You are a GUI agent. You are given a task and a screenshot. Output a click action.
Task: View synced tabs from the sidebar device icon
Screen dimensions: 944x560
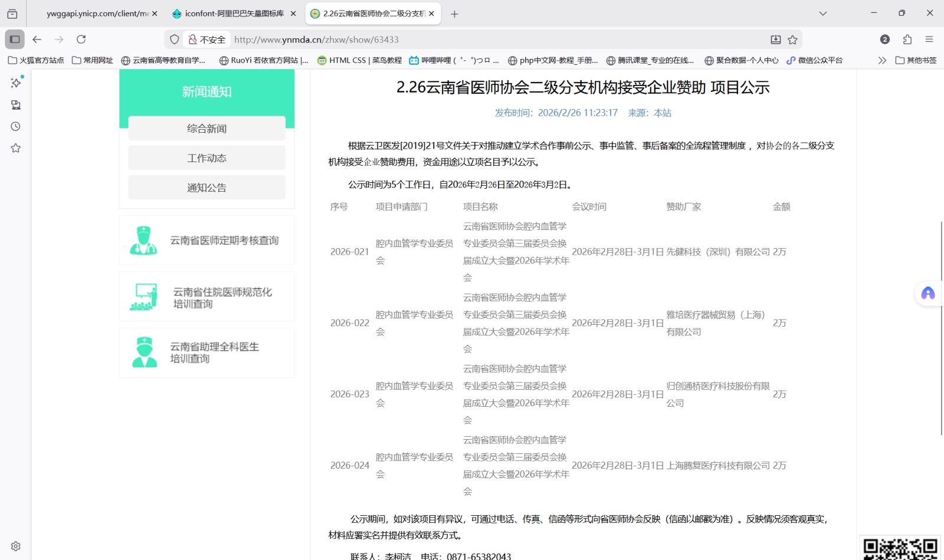click(15, 104)
